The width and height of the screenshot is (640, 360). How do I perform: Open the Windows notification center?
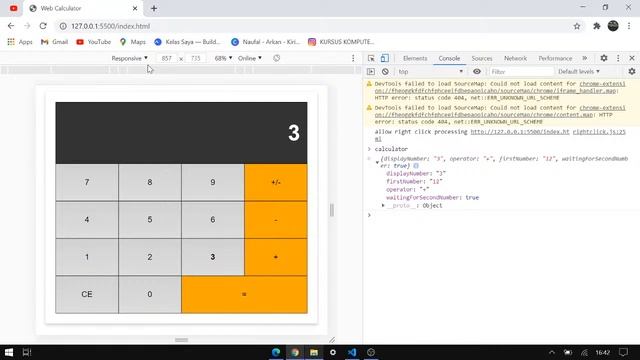(x=623, y=352)
